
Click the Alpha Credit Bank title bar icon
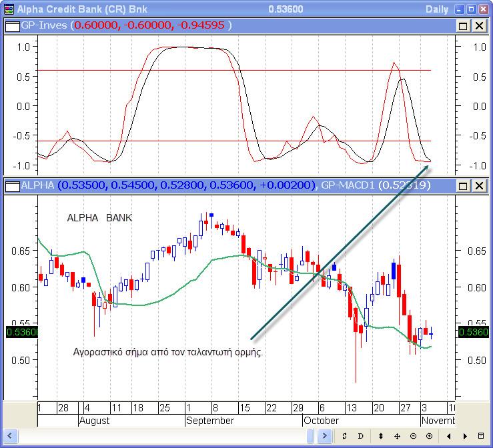click(x=9, y=9)
